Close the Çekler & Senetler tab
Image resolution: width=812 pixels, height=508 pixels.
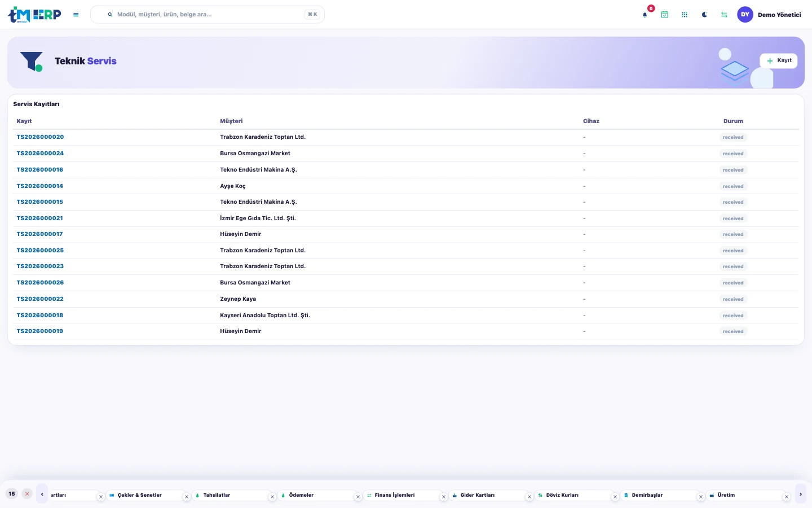187,497
